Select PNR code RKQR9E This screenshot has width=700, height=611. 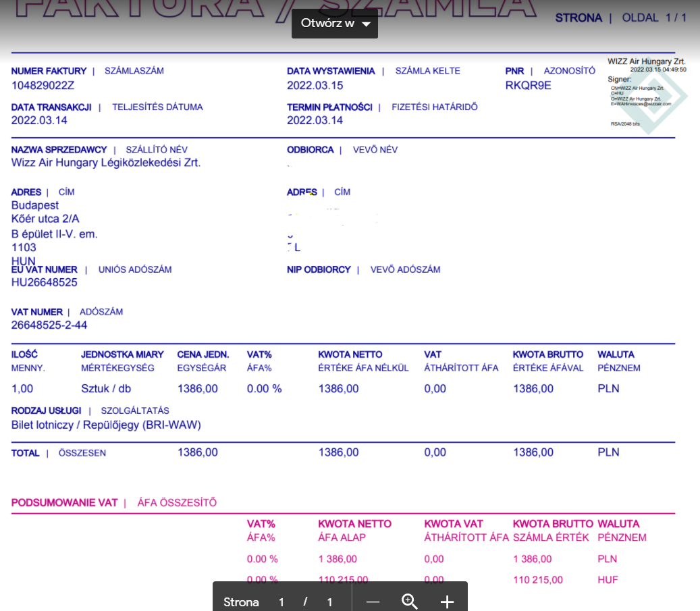click(528, 85)
